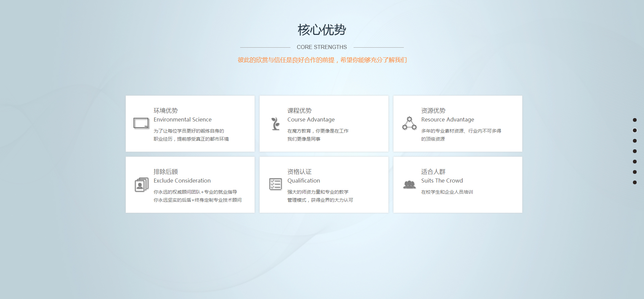644x299 pixels.
Task: Select the second section dot in side navigation
Action: 635,131
